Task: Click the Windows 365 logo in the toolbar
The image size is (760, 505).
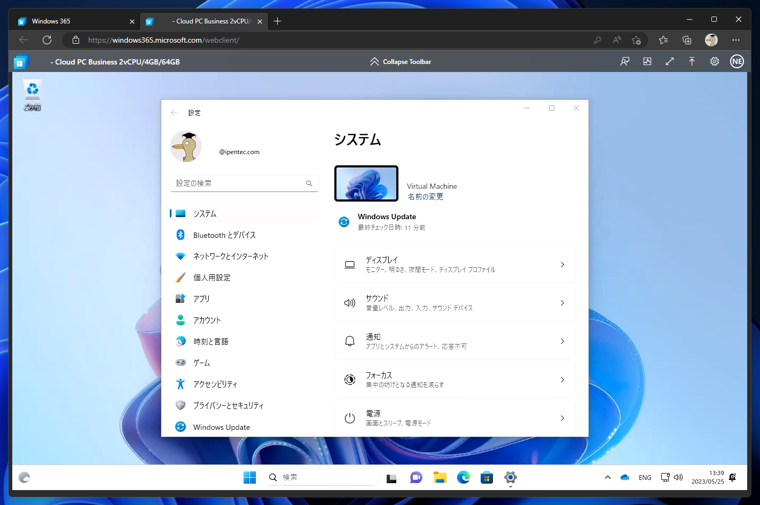Action: coord(20,62)
